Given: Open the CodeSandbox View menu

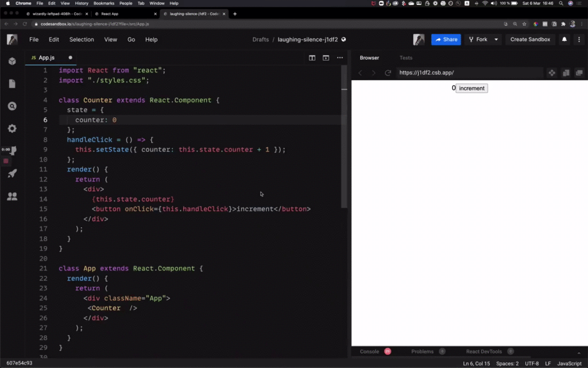Looking at the screenshot, I should point(111,40).
